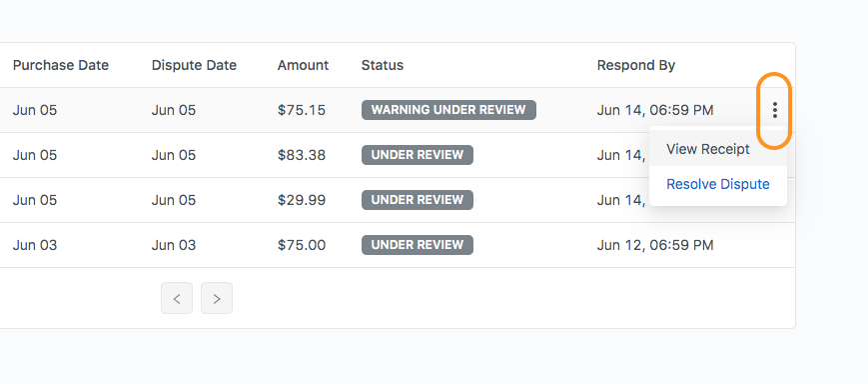Click UNDER REVIEW badge for $83.38
The width and height of the screenshot is (868, 384).
[418, 155]
